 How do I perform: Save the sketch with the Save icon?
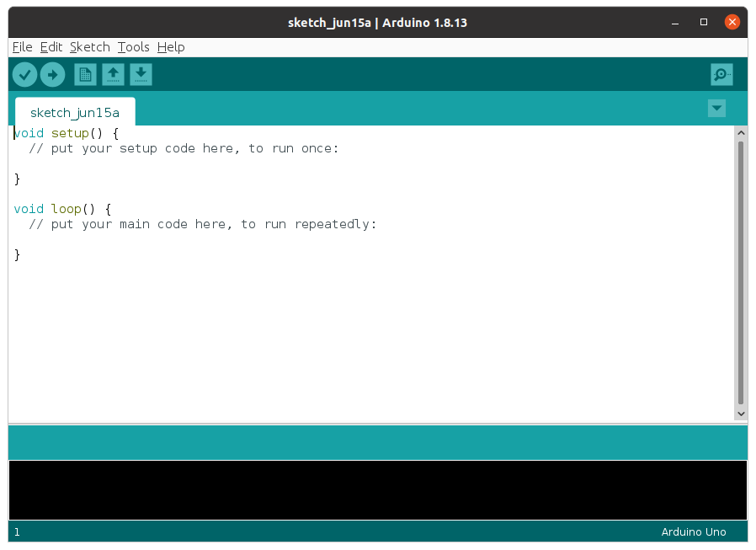[141, 74]
